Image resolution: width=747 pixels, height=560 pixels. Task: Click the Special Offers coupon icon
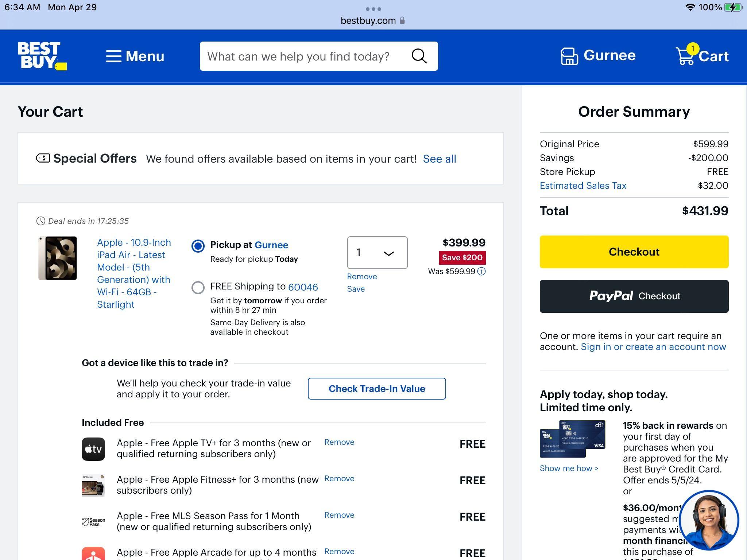(43, 158)
